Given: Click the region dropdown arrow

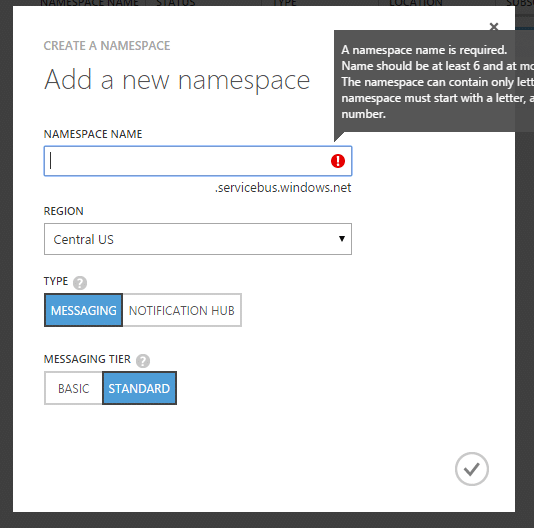Looking at the screenshot, I should (x=342, y=239).
